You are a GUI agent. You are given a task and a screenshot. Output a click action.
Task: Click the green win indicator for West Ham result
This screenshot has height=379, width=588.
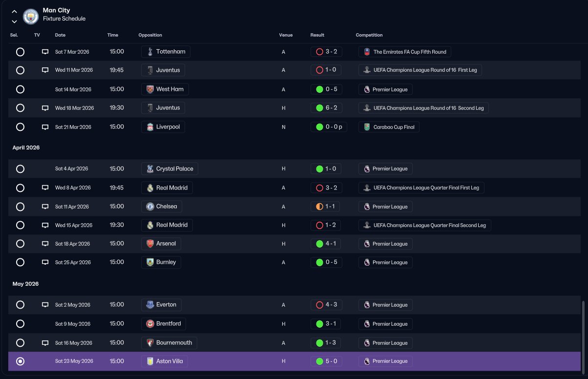[x=319, y=89]
